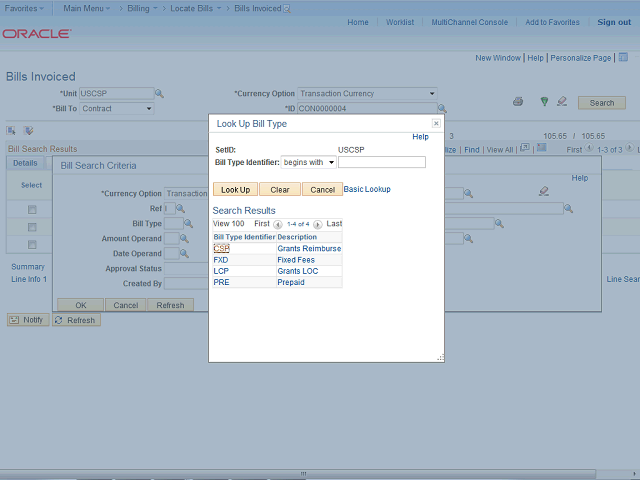Click the lookup icon next to ID field

point(440,109)
